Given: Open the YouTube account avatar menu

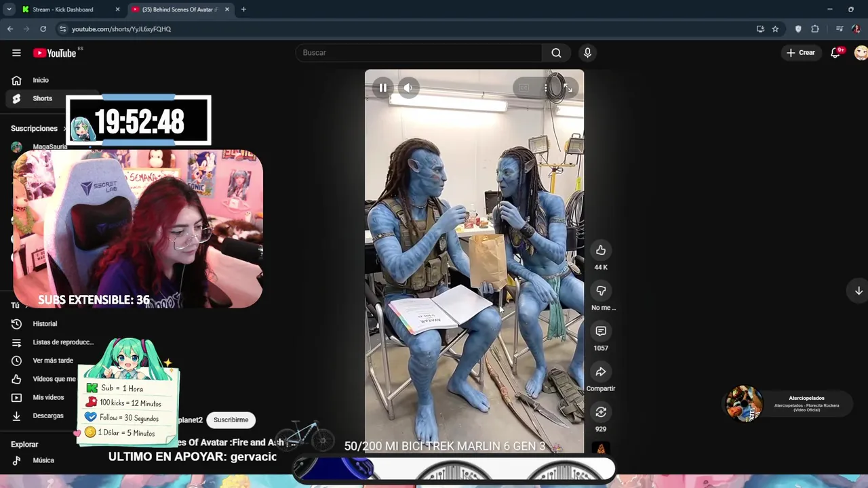Looking at the screenshot, I should 861,53.
